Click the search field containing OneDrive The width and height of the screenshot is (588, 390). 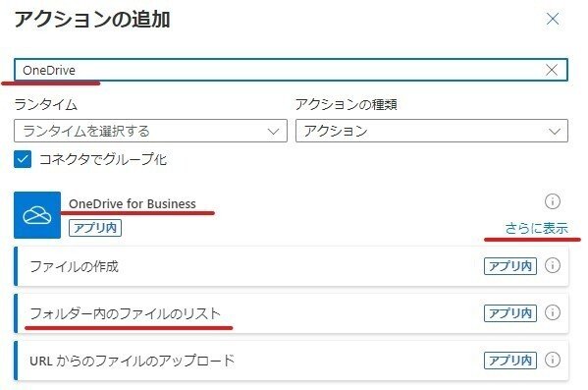click(x=291, y=70)
